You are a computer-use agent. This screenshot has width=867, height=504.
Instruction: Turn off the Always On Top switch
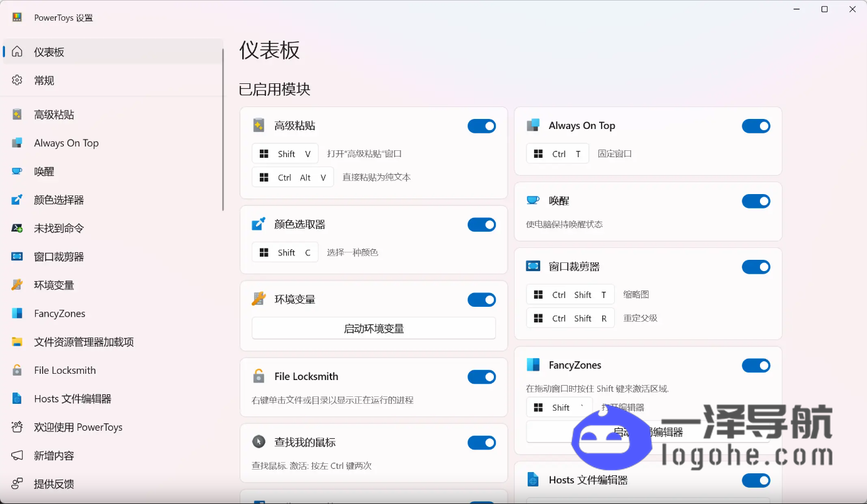click(x=756, y=126)
